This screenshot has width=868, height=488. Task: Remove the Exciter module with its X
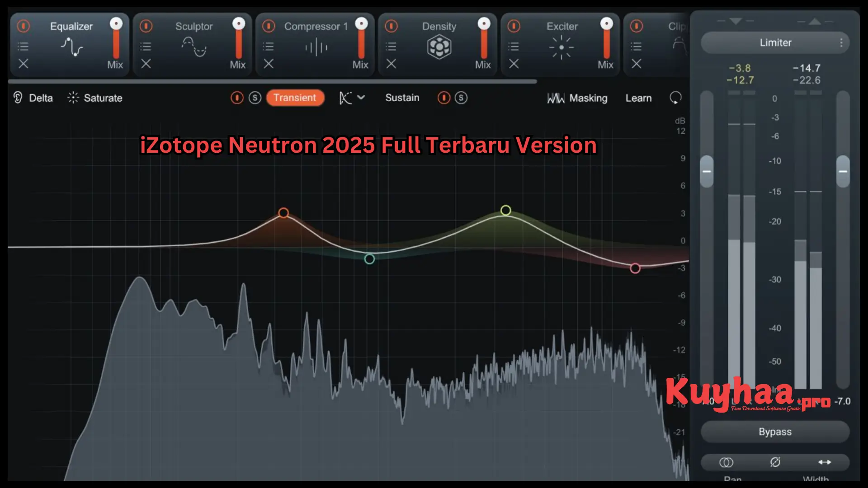pos(514,64)
